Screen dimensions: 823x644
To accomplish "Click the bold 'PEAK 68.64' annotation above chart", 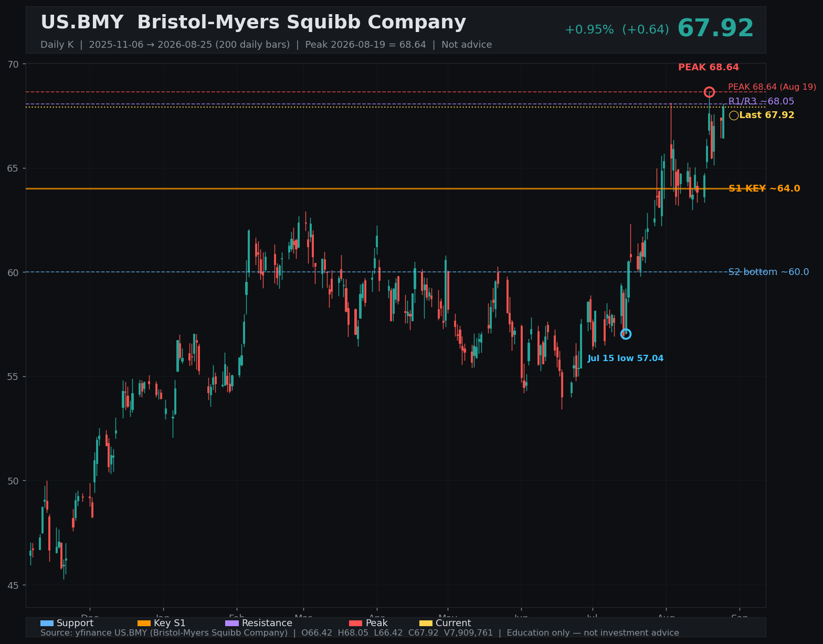I will click(709, 67).
